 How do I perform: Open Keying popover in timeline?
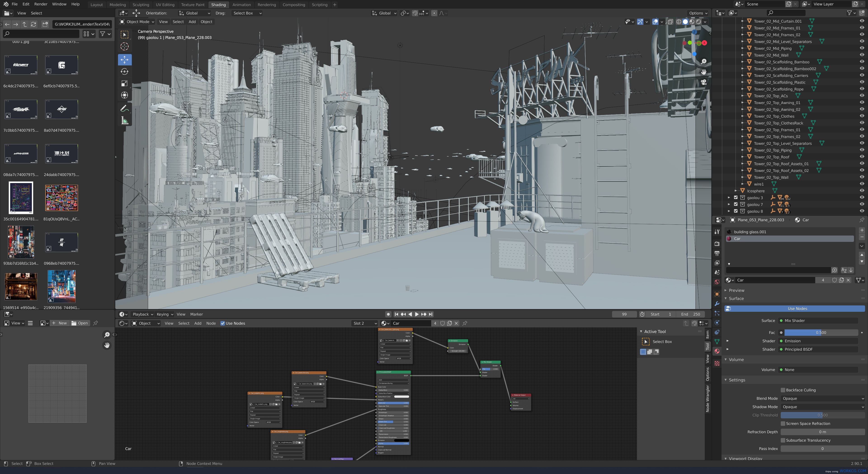click(x=165, y=314)
